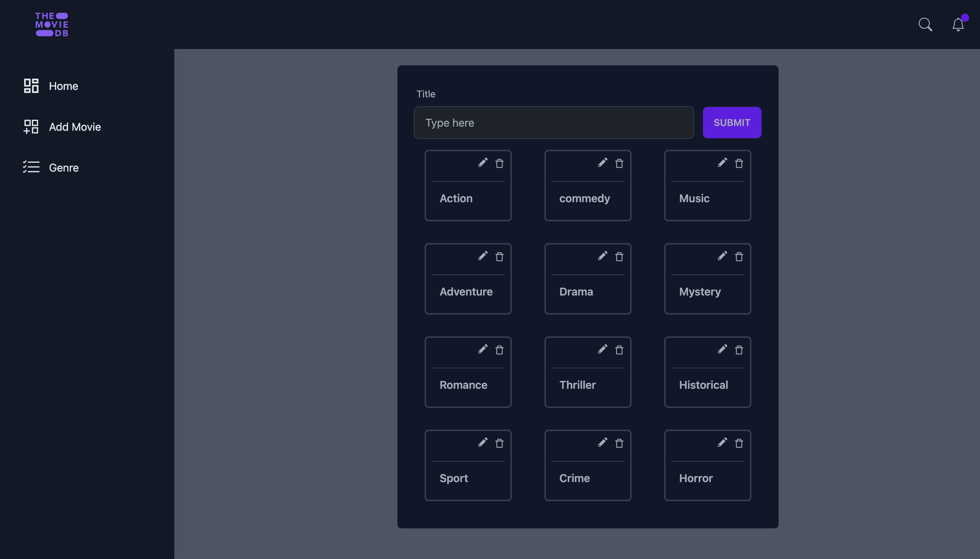Image resolution: width=980 pixels, height=559 pixels.
Task: Delete the Mystery genre
Action: tap(739, 257)
